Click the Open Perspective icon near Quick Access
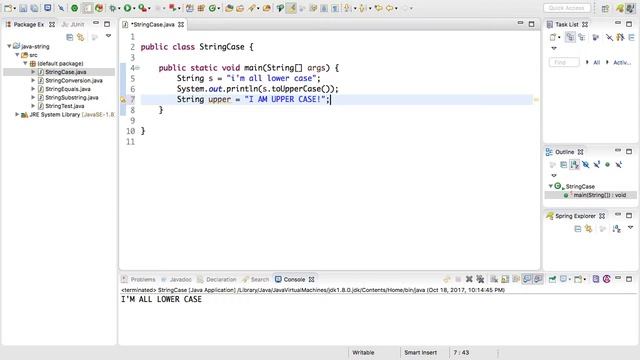This screenshot has width=640, height=360. pos(605,8)
